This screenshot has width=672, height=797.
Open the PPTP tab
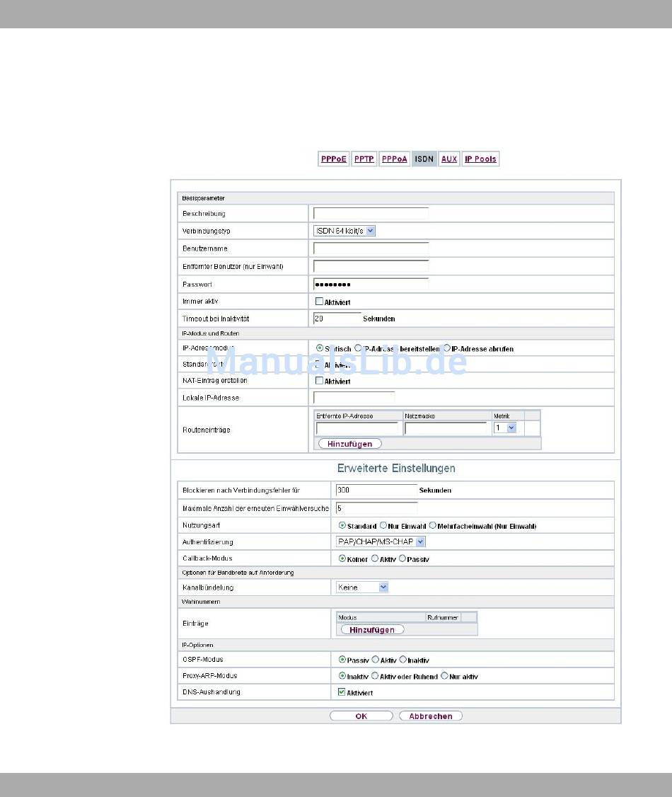point(364,159)
